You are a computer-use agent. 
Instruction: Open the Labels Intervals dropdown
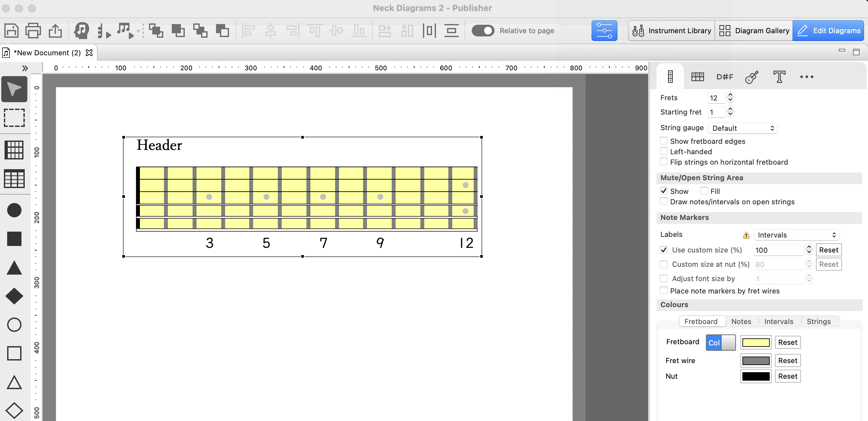point(796,235)
